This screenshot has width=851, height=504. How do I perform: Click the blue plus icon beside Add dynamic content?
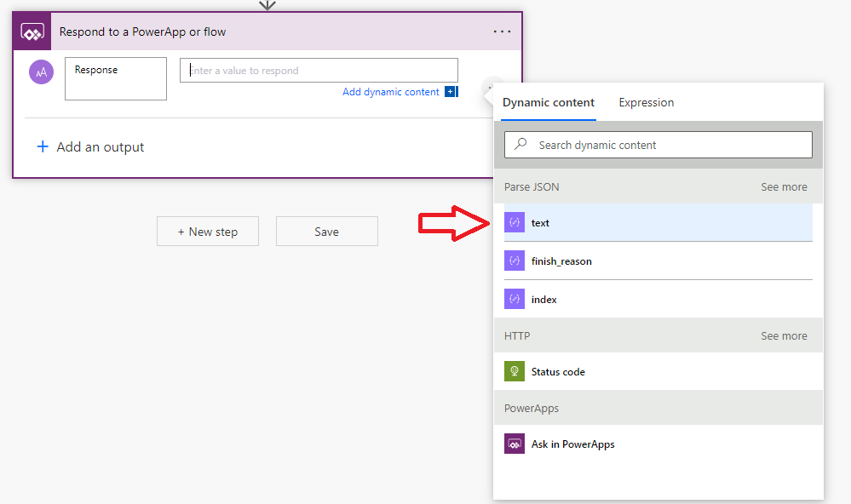click(x=451, y=92)
